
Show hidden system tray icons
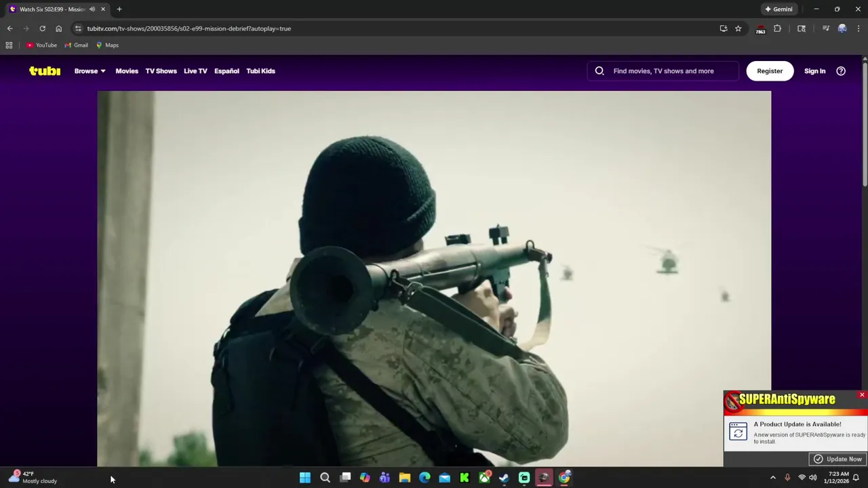click(x=773, y=478)
